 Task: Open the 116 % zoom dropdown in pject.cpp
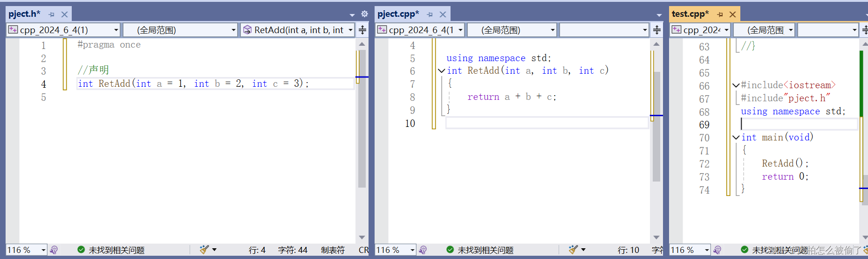pos(396,250)
